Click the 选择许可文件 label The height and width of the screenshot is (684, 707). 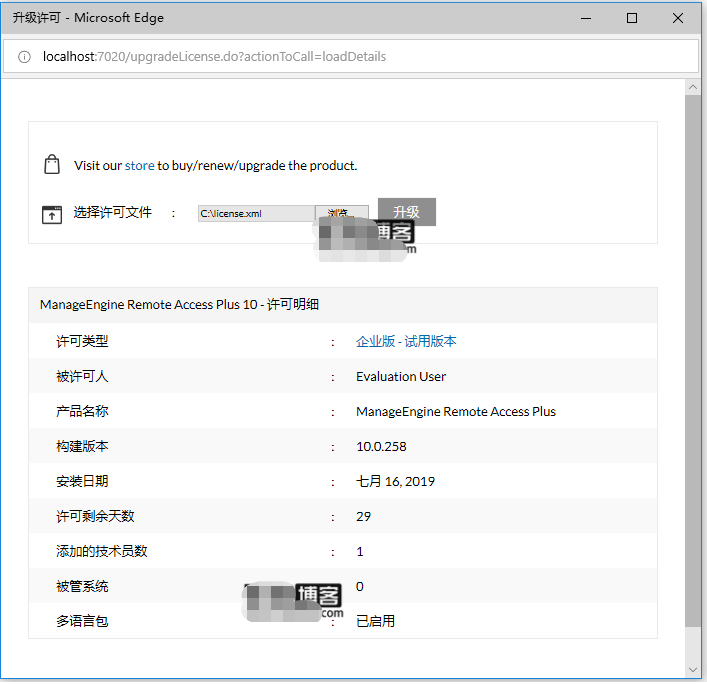(x=113, y=212)
